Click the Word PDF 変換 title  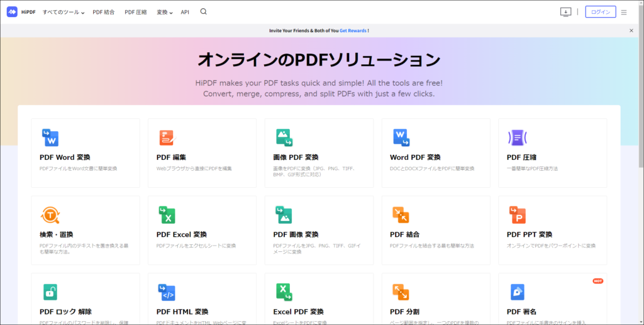[x=415, y=157]
